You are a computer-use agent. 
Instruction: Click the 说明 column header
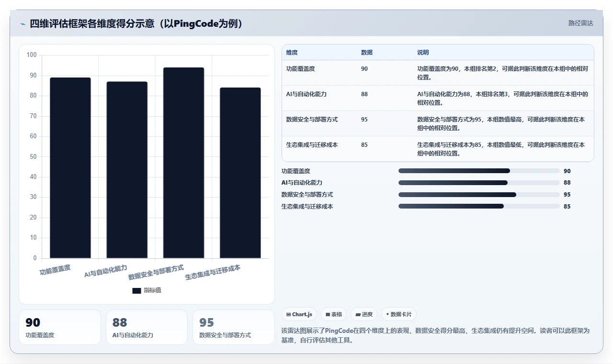(x=423, y=53)
